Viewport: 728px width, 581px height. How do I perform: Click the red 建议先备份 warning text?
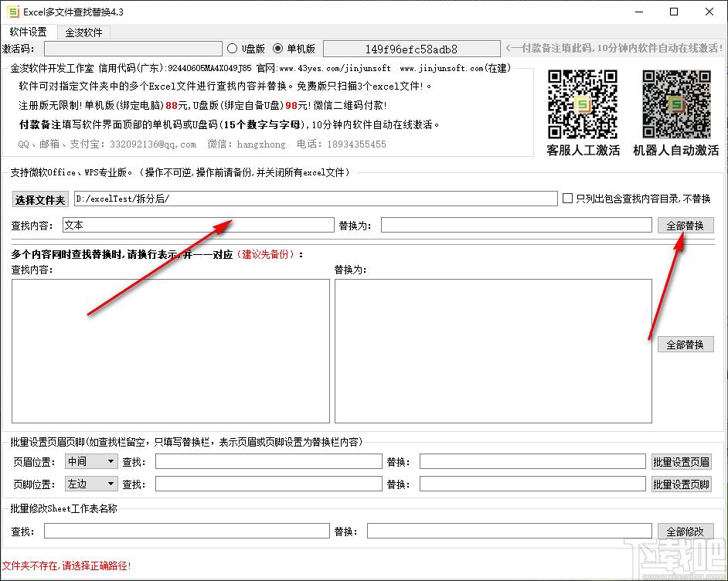point(266,254)
